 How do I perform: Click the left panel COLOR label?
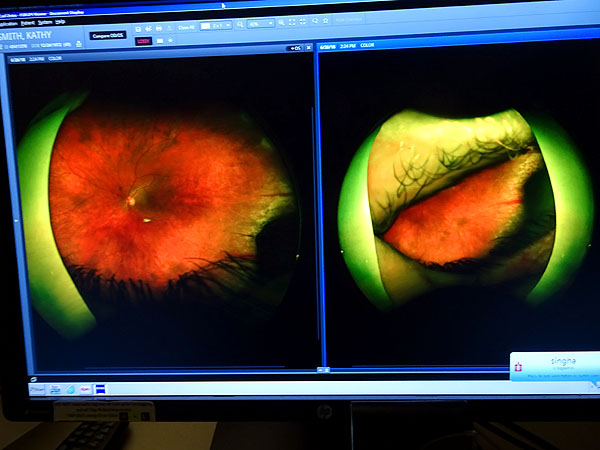point(55,59)
